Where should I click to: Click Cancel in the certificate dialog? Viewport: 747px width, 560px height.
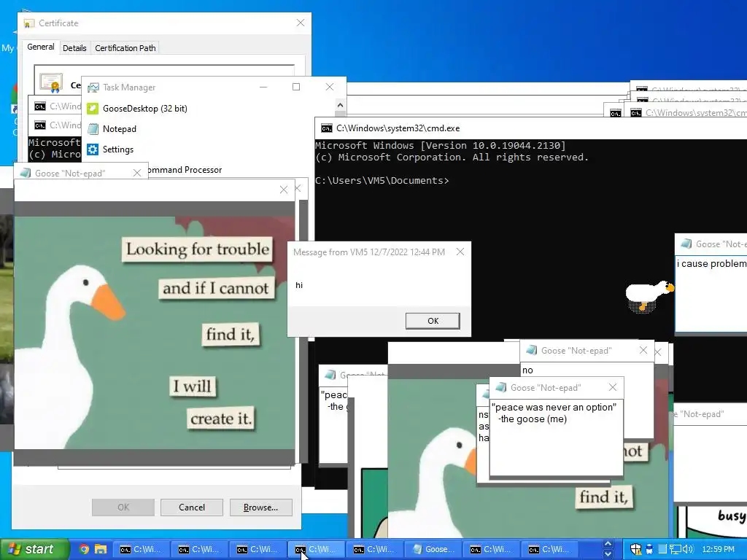tap(192, 507)
